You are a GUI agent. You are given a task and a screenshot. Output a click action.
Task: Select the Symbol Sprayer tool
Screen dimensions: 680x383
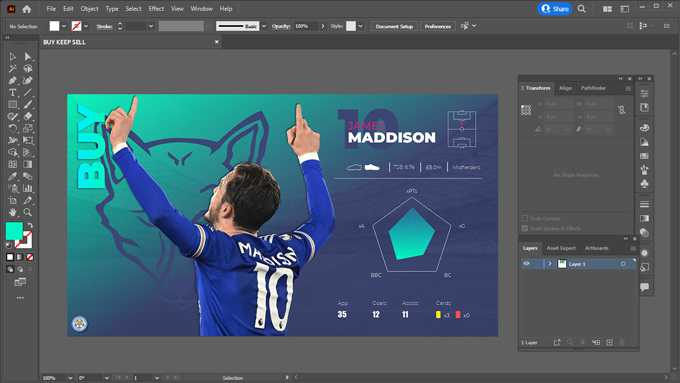13,188
